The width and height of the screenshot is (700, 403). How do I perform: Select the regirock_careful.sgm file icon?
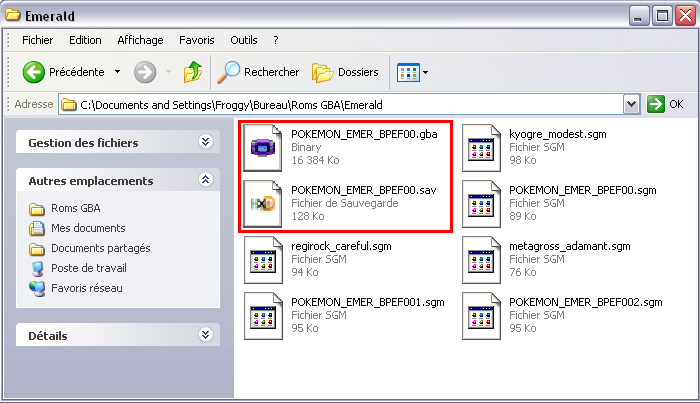point(263,260)
